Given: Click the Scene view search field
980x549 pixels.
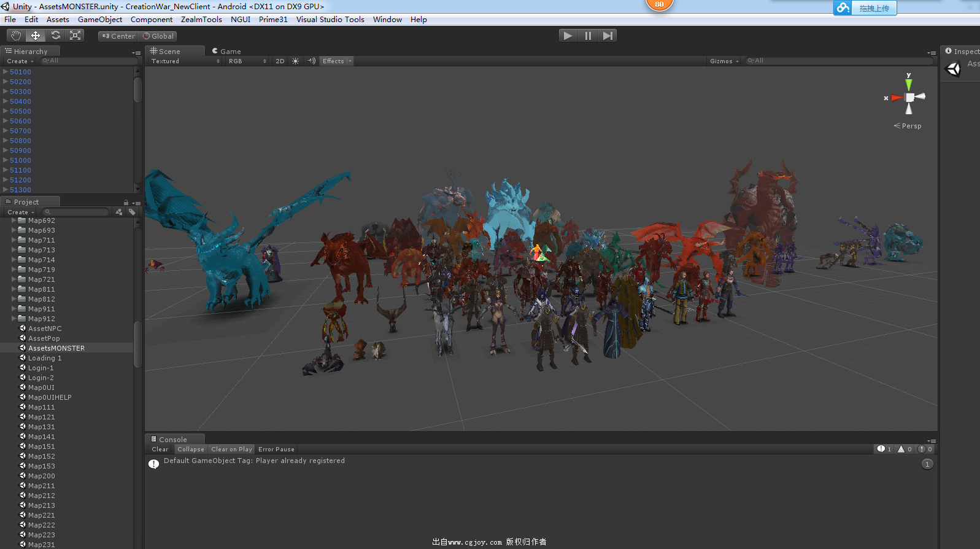Looking at the screenshot, I should [838, 61].
